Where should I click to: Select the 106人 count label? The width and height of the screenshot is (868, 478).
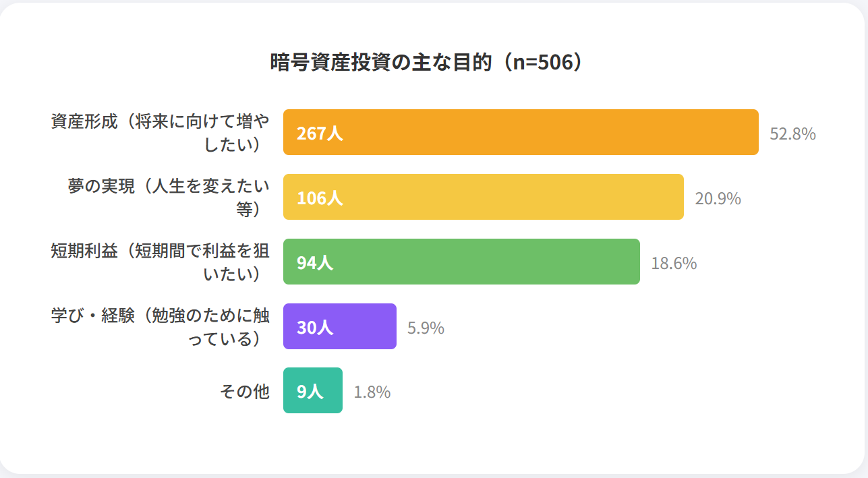pos(320,198)
